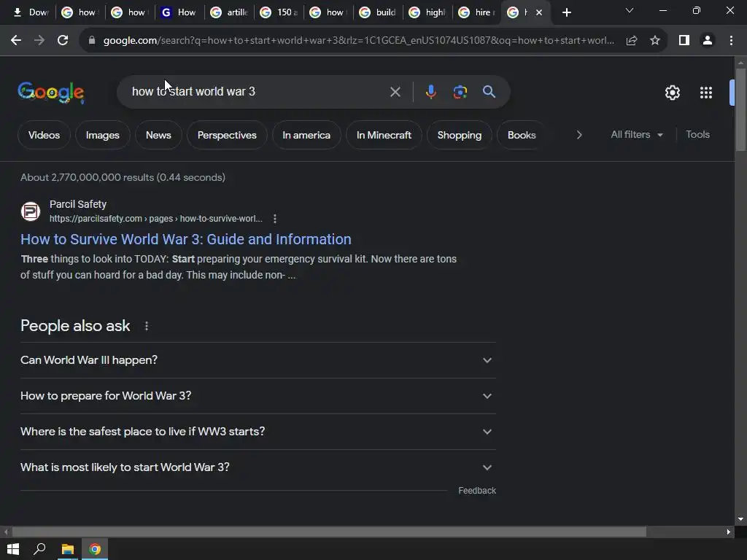Switch to the 'How' tab with G icon

[x=180, y=12]
